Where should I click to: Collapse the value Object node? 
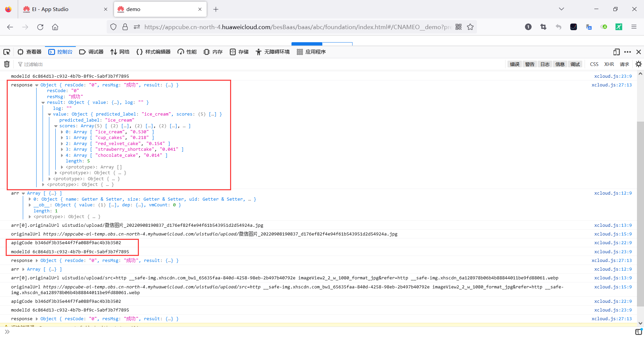pos(49,114)
